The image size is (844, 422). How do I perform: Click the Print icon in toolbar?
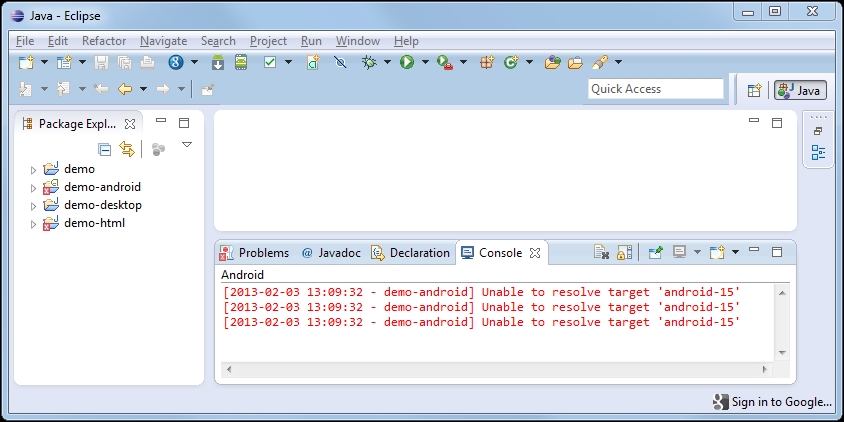point(147,62)
